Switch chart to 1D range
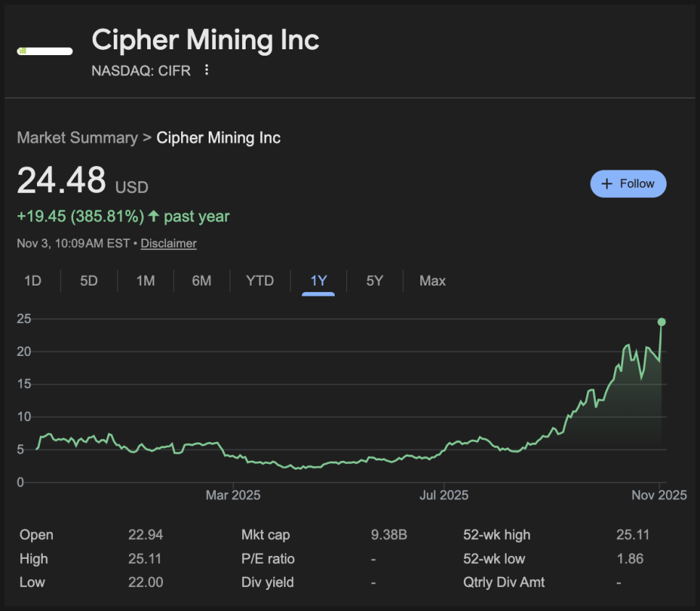 tap(33, 280)
